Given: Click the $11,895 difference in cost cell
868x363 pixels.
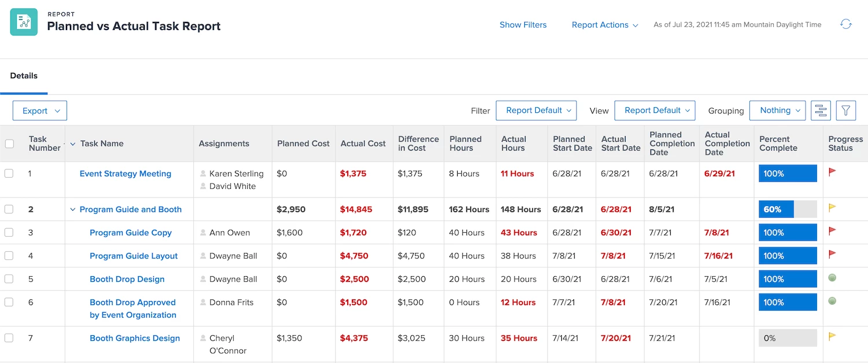Looking at the screenshot, I should [x=413, y=210].
